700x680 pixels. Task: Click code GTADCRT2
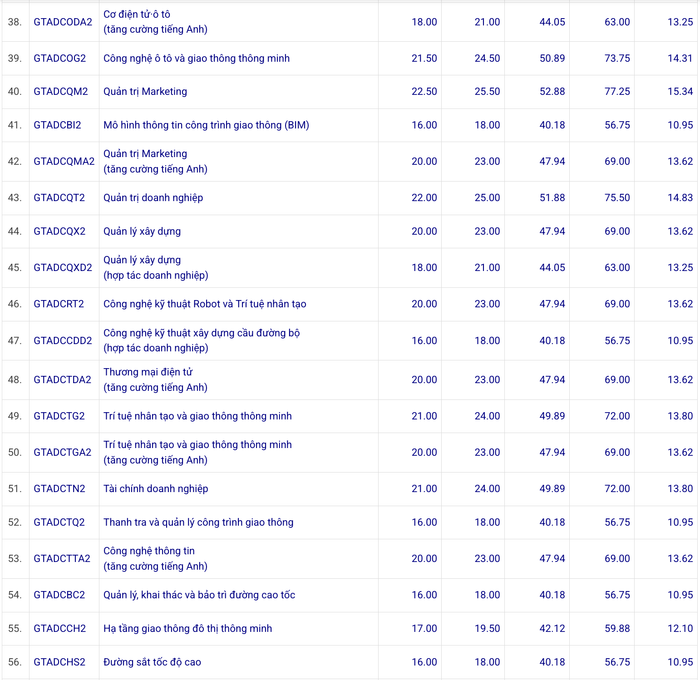click(x=58, y=304)
